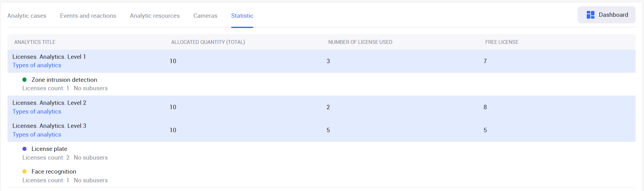Click green dot beside Zone intrusion detection
644x191 pixels.
tap(25, 80)
